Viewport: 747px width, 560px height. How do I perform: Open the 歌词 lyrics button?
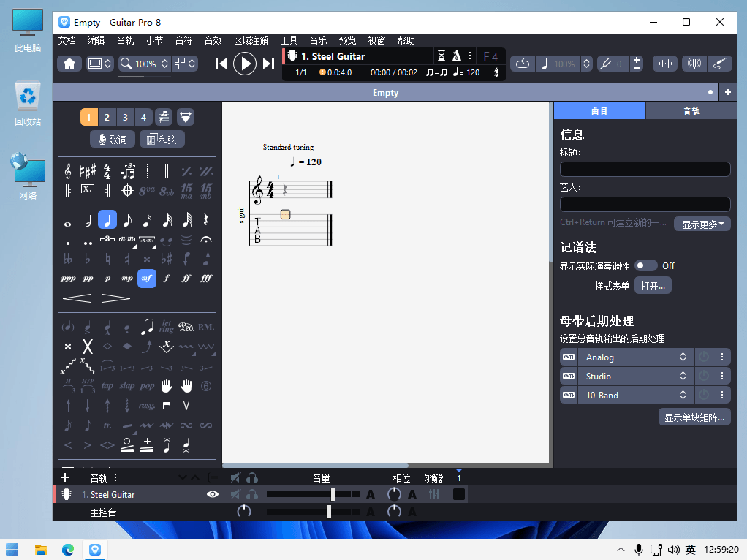point(113,139)
